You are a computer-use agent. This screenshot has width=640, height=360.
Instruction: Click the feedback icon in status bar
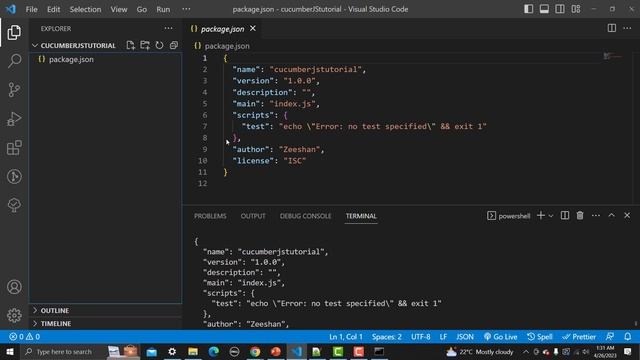[x=610, y=337]
